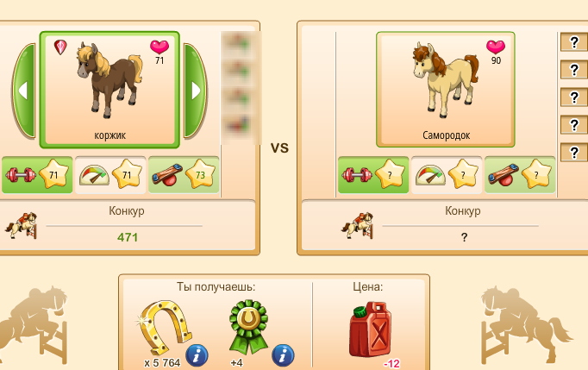
Task: Select next horse with right green arrow
Action: pyautogui.click(x=195, y=91)
